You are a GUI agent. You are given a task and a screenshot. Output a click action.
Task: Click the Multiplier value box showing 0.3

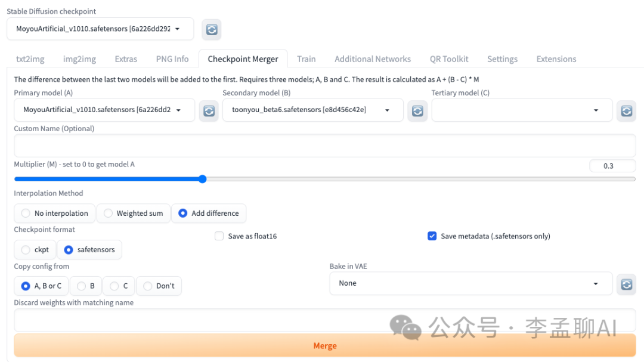[x=612, y=166]
